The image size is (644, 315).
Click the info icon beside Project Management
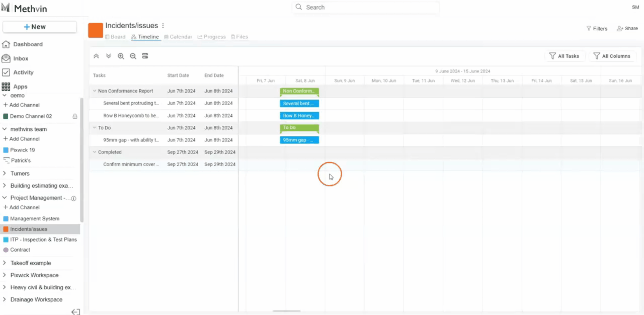(x=74, y=198)
